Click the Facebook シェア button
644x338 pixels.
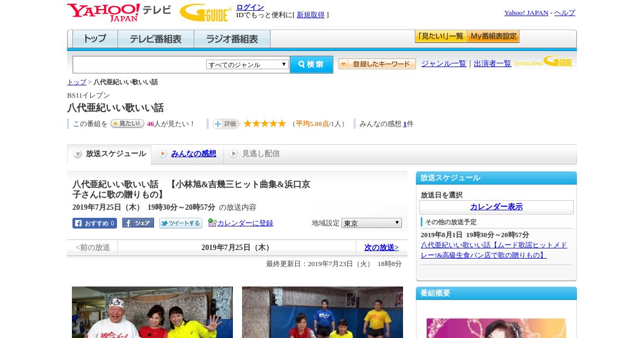(x=138, y=223)
